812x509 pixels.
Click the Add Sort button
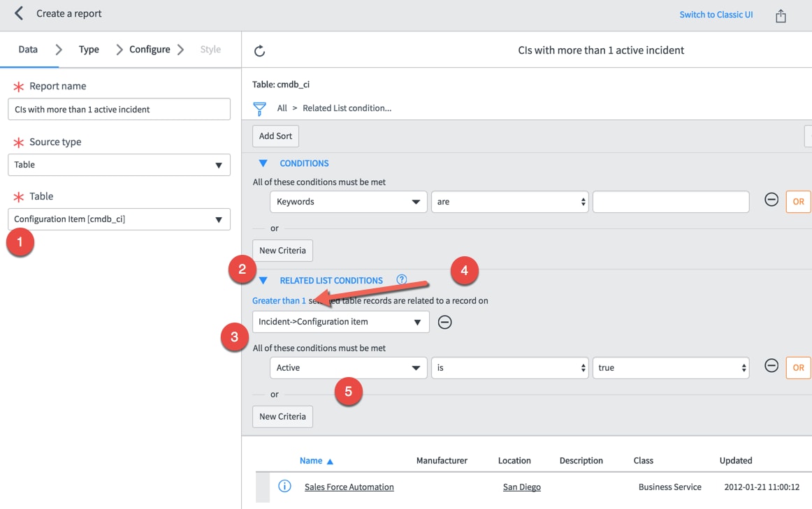pyautogui.click(x=275, y=135)
